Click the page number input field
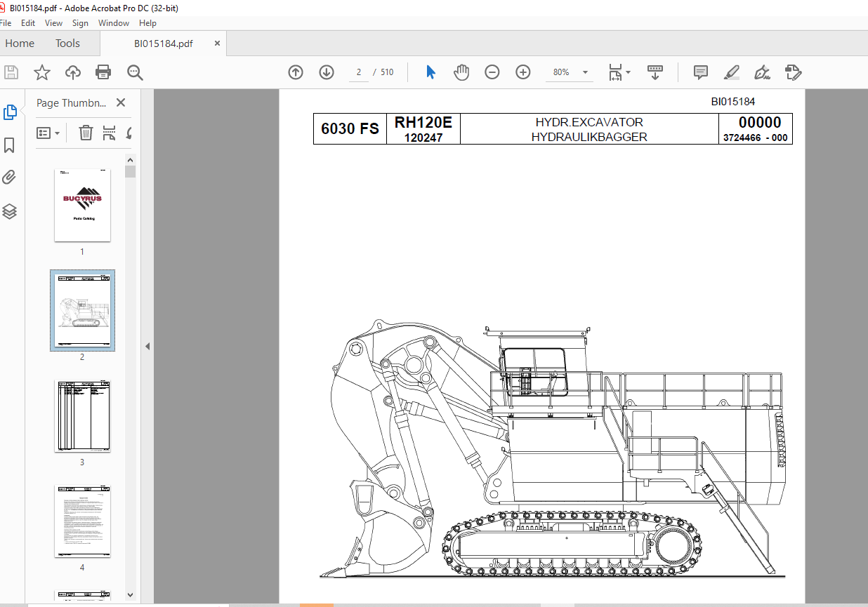 (358, 72)
